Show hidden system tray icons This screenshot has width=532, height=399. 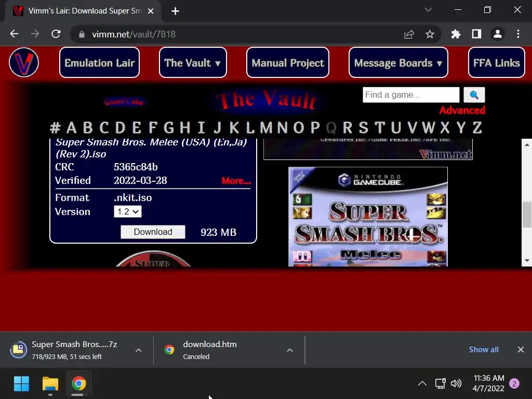click(x=422, y=383)
